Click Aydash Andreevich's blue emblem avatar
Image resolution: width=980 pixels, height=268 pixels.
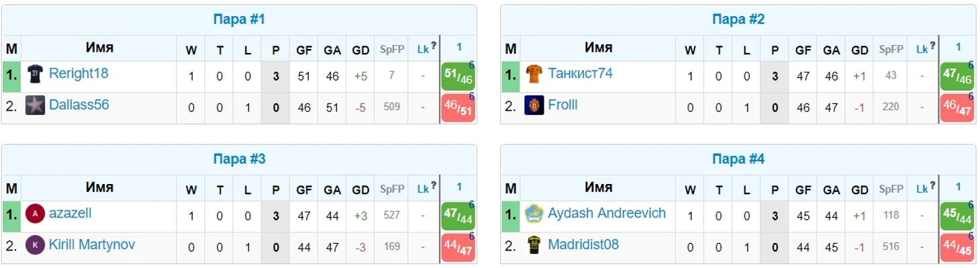(534, 214)
